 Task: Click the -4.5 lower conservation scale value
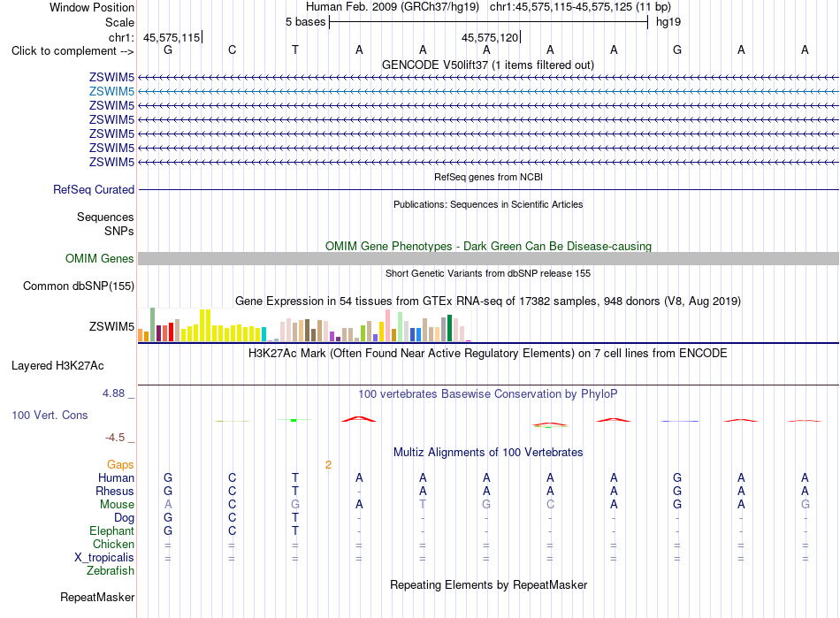pyautogui.click(x=115, y=438)
